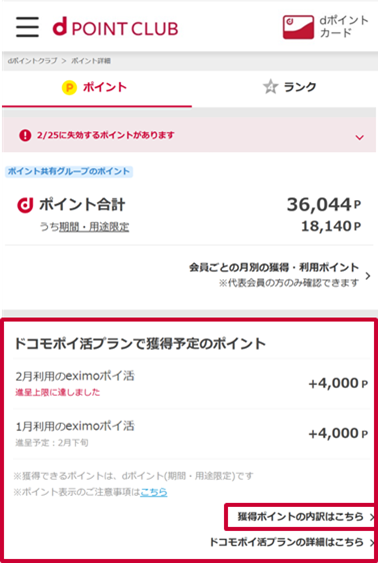Click arrow next to 獲得ポイントの内訳はこちら
The image size is (378, 563).
click(x=372, y=517)
